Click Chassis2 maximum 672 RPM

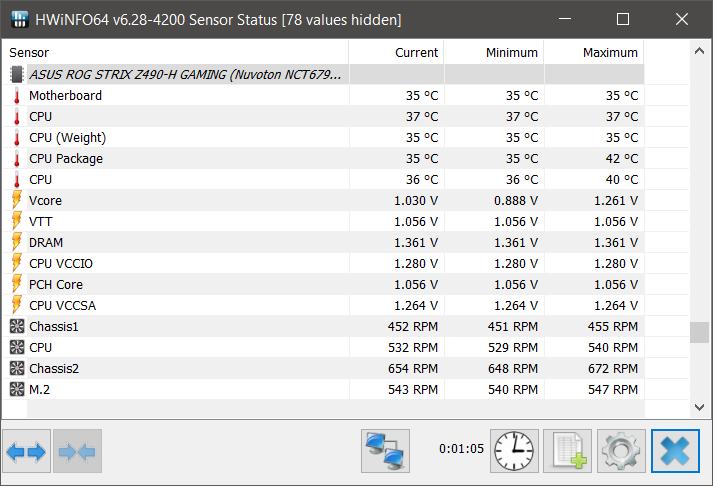(x=613, y=368)
